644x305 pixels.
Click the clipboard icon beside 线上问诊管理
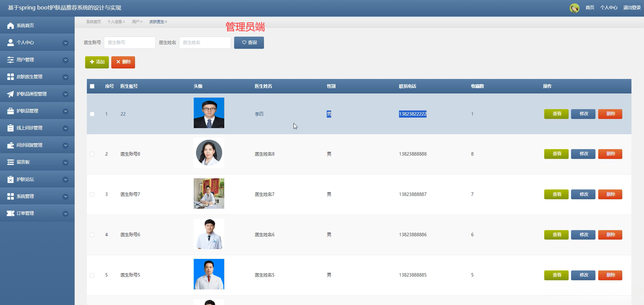click(11, 128)
